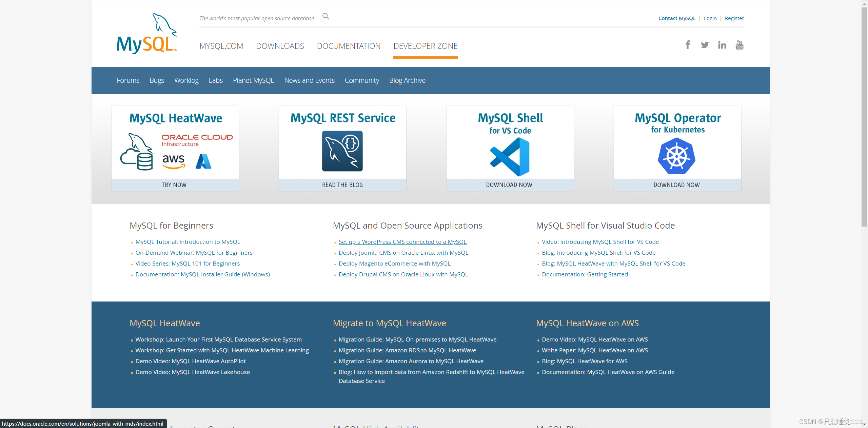Click the MySQL dolphin logo
Image resolution: width=868 pixels, height=428 pixels.
click(x=147, y=33)
